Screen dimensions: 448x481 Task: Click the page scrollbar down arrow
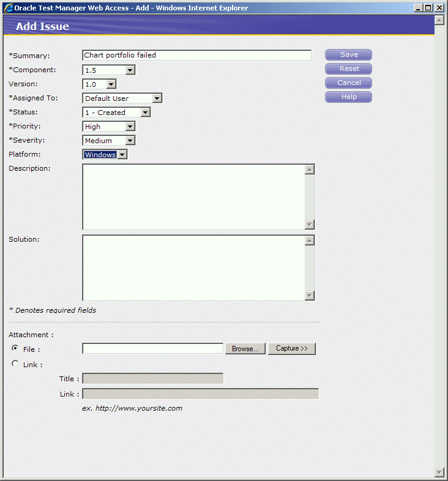[x=439, y=472]
